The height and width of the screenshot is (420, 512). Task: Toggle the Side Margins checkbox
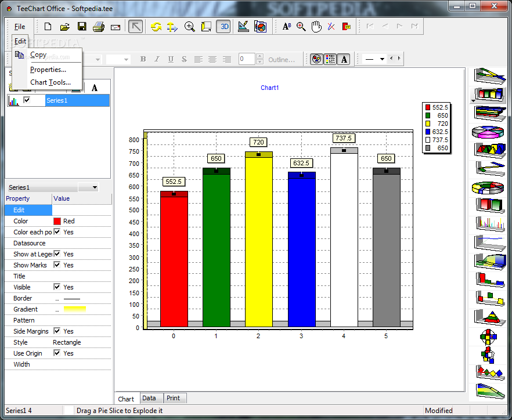pos(57,331)
